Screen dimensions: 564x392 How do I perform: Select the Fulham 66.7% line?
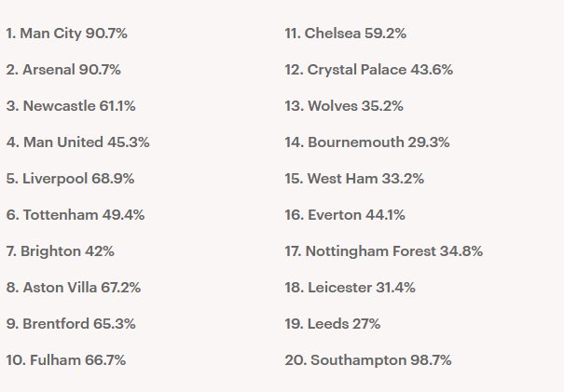point(66,360)
